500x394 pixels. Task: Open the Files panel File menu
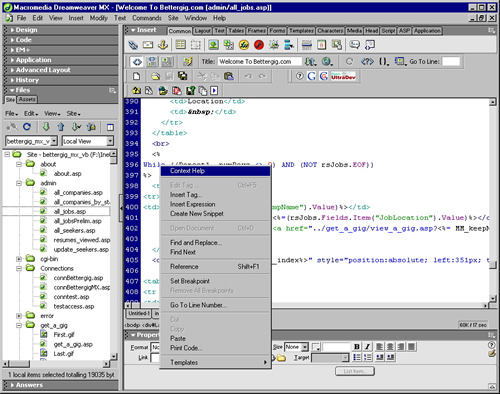(11, 114)
